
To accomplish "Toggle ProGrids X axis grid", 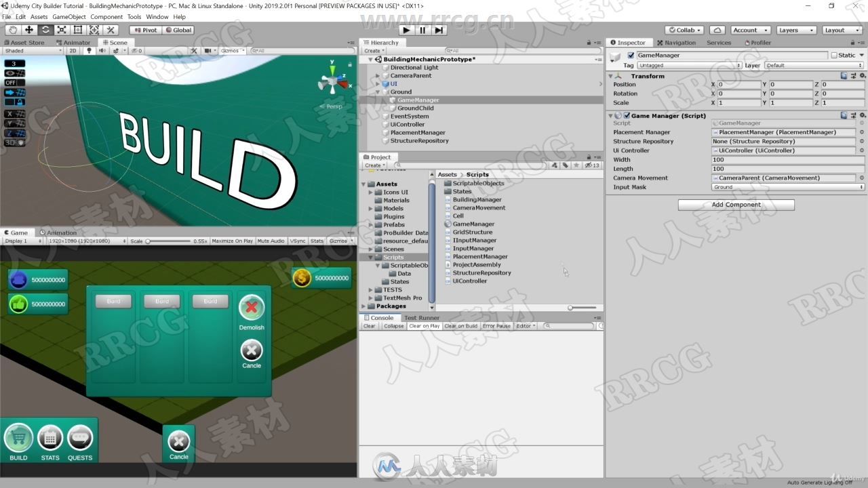I will [x=15, y=114].
